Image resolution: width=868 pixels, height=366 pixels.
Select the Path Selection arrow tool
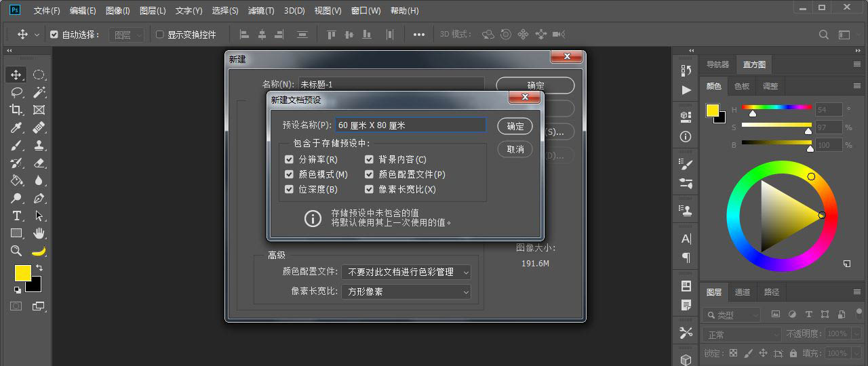[39, 216]
